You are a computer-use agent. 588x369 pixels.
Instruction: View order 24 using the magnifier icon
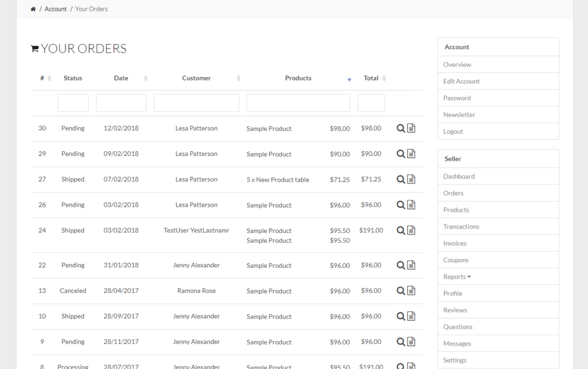pyautogui.click(x=401, y=230)
